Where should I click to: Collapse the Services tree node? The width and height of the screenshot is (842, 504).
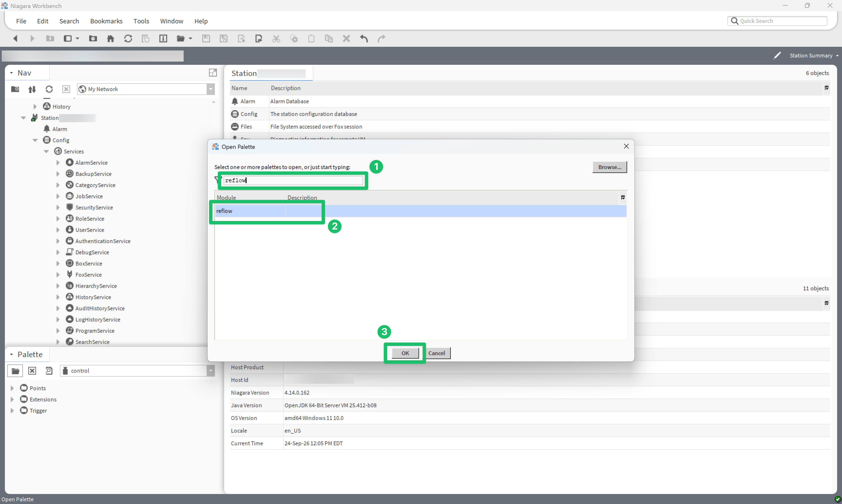tap(47, 152)
